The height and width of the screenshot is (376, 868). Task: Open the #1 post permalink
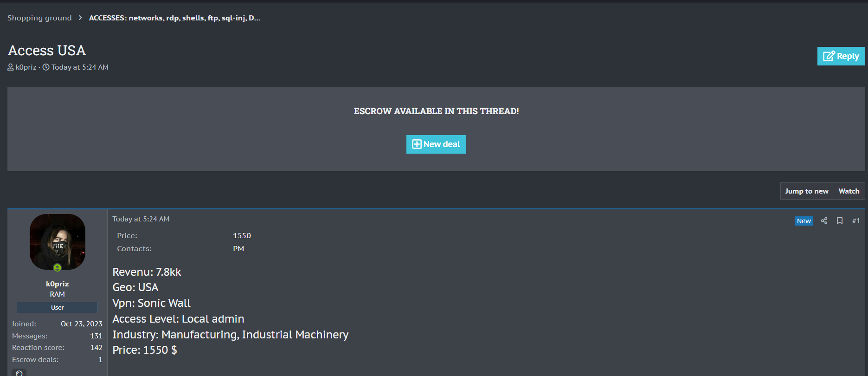tap(856, 221)
